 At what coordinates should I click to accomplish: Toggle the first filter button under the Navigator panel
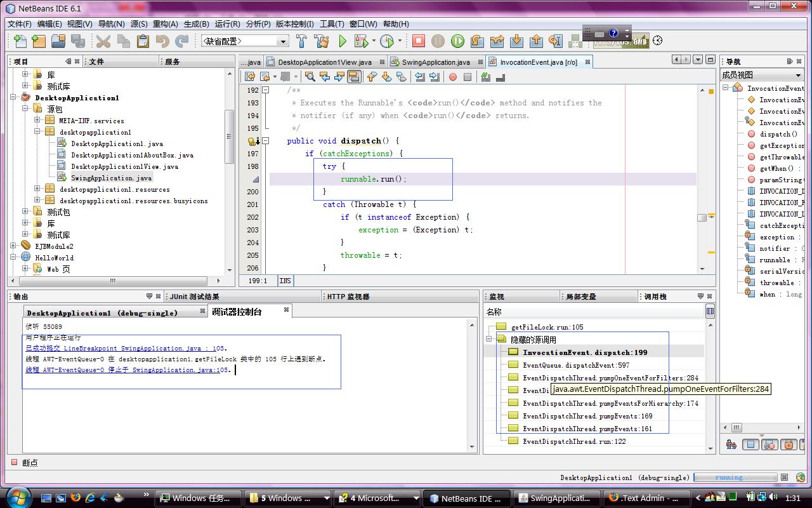click(731, 444)
